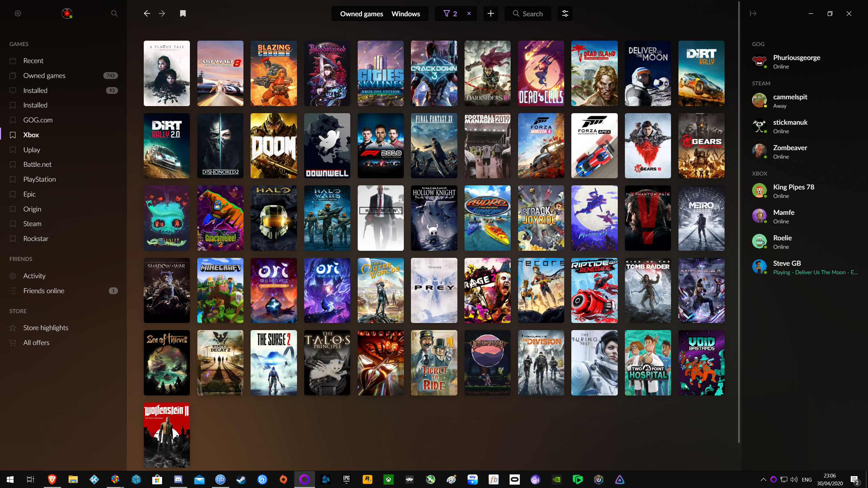The height and width of the screenshot is (488, 868).
Task: Select the Windows platform filter
Action: point(406,14)
